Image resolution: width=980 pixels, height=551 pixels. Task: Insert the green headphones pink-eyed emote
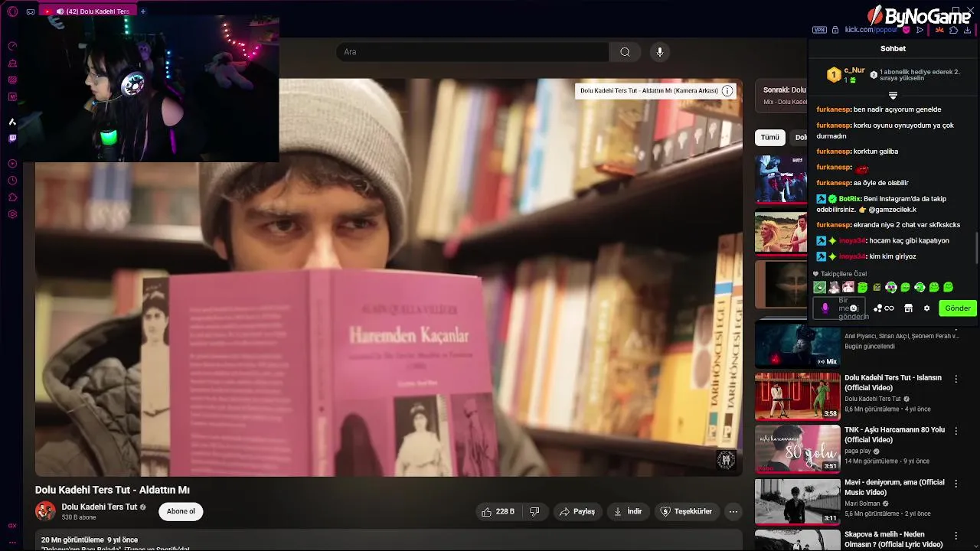pos(891,288)
